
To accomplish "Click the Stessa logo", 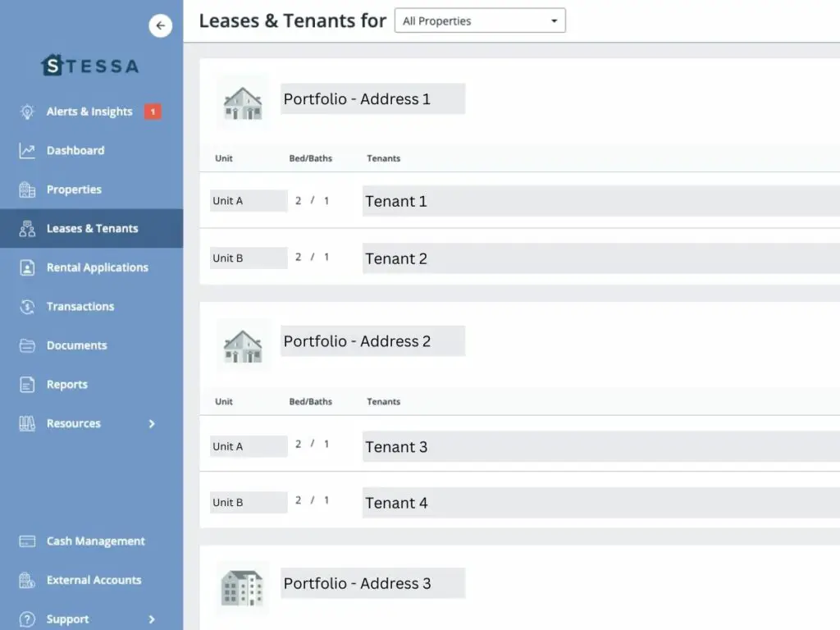I will point(90,66).
